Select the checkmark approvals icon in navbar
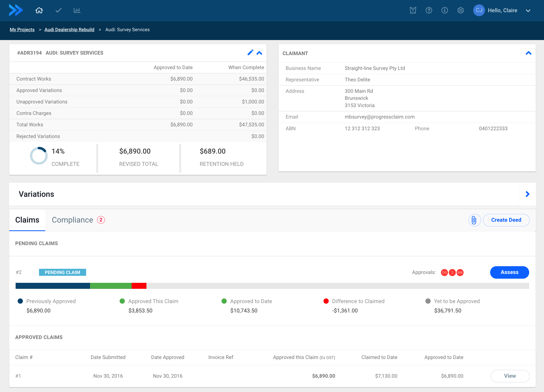This screenshot has width=544, height=392. point(58,10)
